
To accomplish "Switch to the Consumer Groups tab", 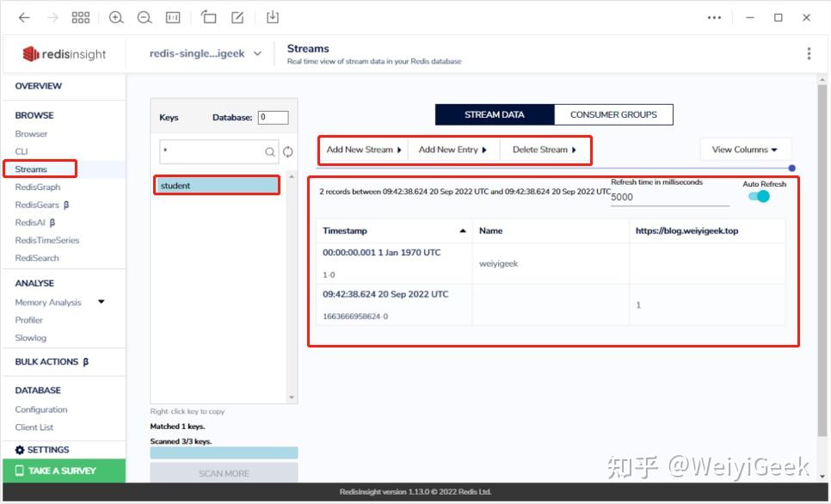I will pyautogui.click(x=613, y=114).
